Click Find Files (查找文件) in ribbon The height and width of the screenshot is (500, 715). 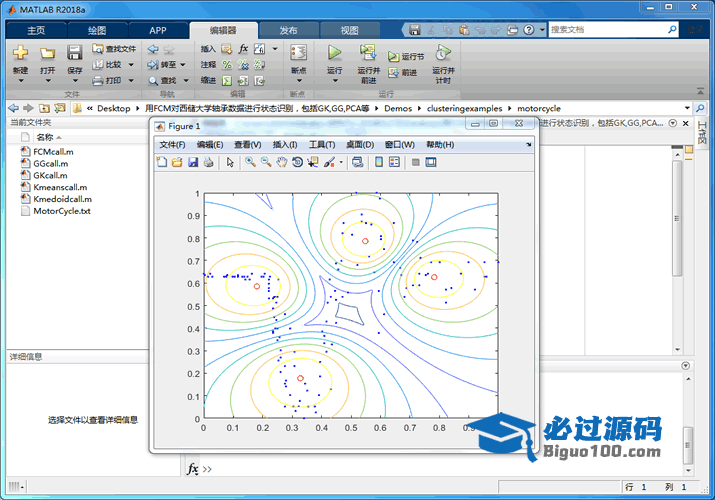[x=114, y=49]
